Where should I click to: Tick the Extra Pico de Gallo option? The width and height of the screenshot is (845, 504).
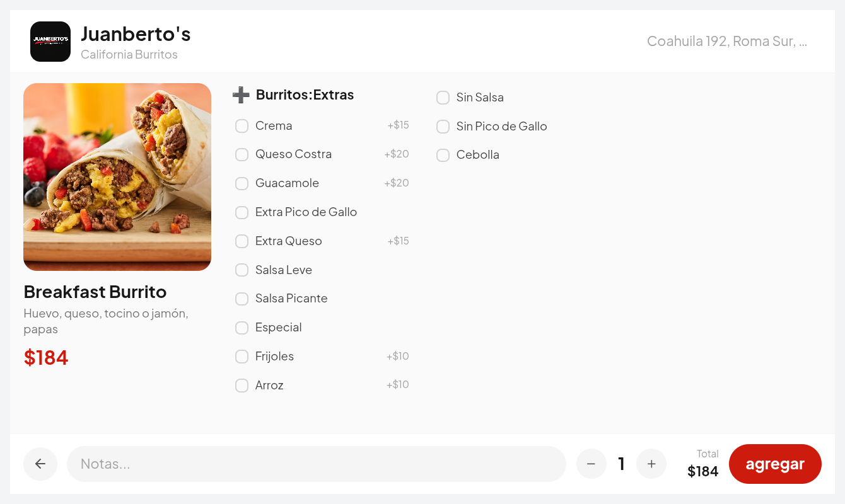pyautogui.click(x=242, y=212)
